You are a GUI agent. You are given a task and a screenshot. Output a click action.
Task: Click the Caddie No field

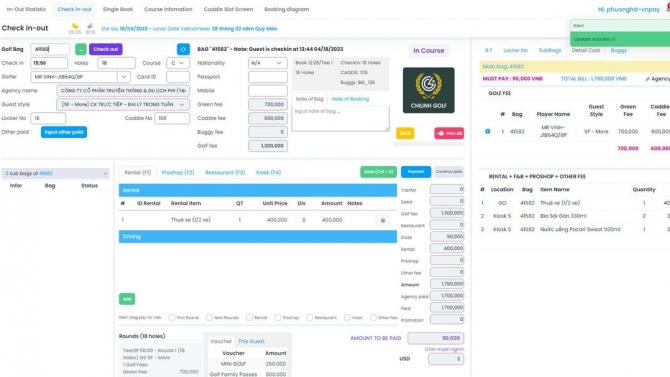point(172,118)
